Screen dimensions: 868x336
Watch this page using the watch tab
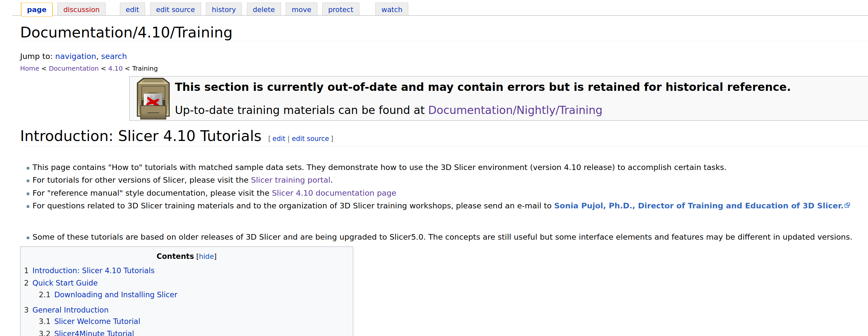click(x=392, y=9)
